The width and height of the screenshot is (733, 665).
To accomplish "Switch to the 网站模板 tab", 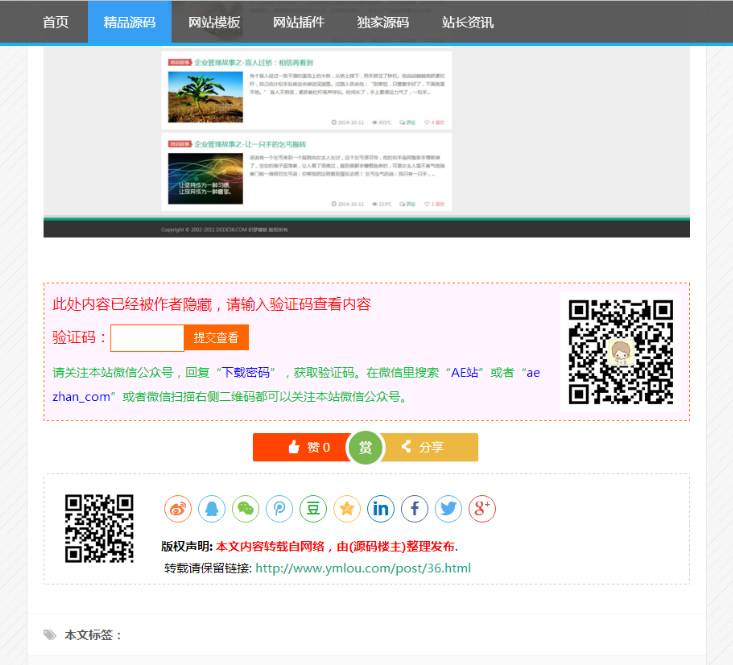I will click(x=214, y=22).
